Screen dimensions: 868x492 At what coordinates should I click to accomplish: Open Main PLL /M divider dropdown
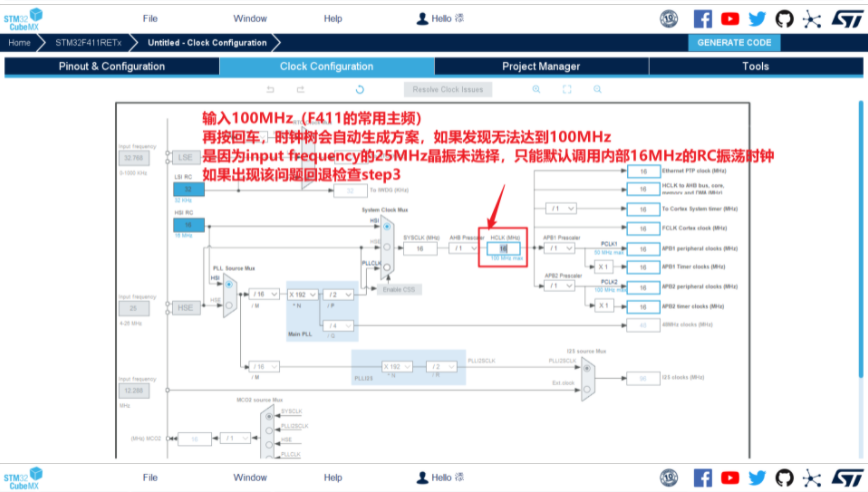coord(264,294)
